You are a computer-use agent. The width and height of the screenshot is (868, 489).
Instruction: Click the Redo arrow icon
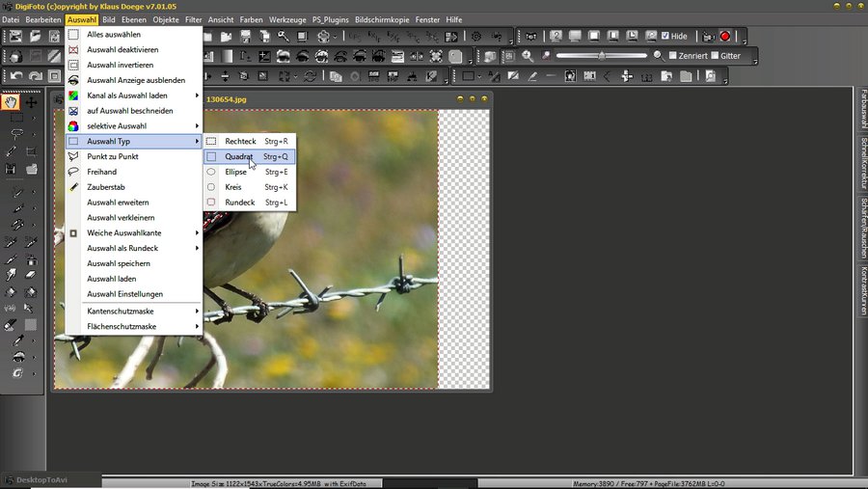(35, 76)
